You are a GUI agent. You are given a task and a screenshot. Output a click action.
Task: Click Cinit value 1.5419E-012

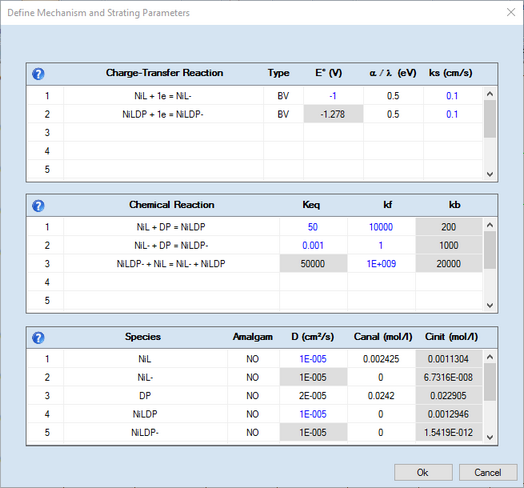pos(449,433)
